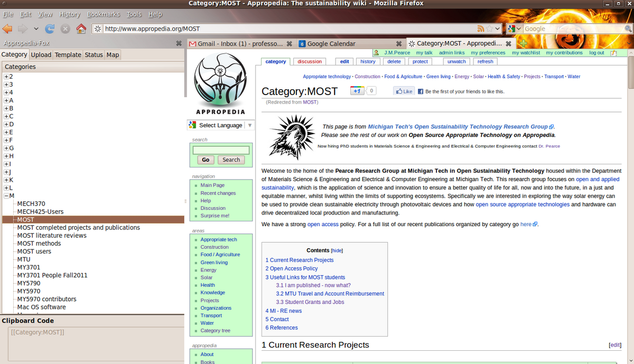Open the Recent changes navigation link
This screenshot has width=634, height=364.
218,193
